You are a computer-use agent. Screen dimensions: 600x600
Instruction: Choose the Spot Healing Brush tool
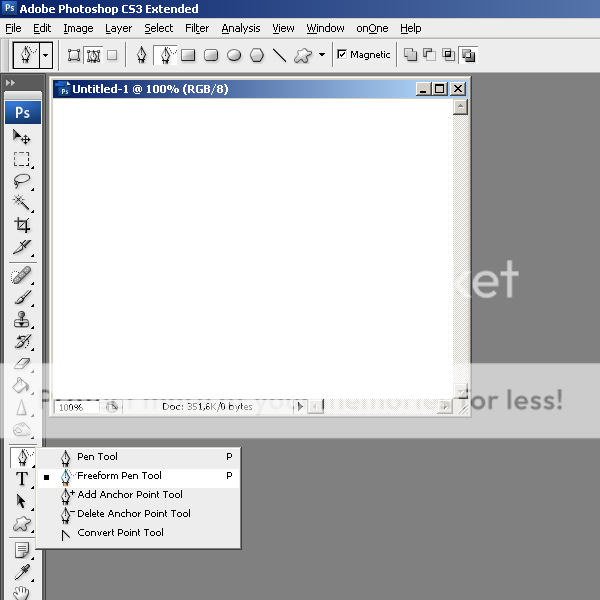pyautogui.click(x=21, y=276)
